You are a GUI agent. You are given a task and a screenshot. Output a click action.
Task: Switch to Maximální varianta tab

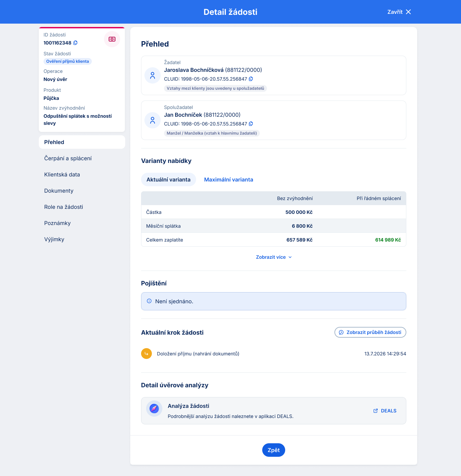(x=228, y=179)
